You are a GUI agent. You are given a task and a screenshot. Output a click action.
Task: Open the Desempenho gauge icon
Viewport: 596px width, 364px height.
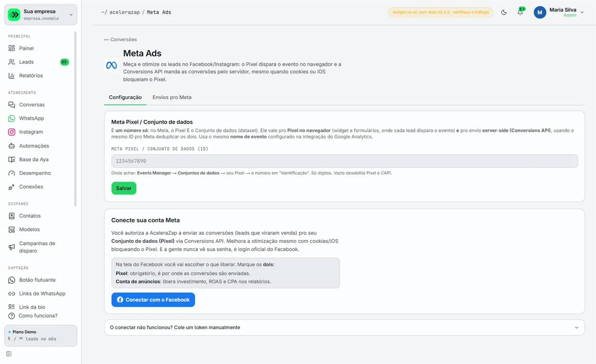[11, 173]
